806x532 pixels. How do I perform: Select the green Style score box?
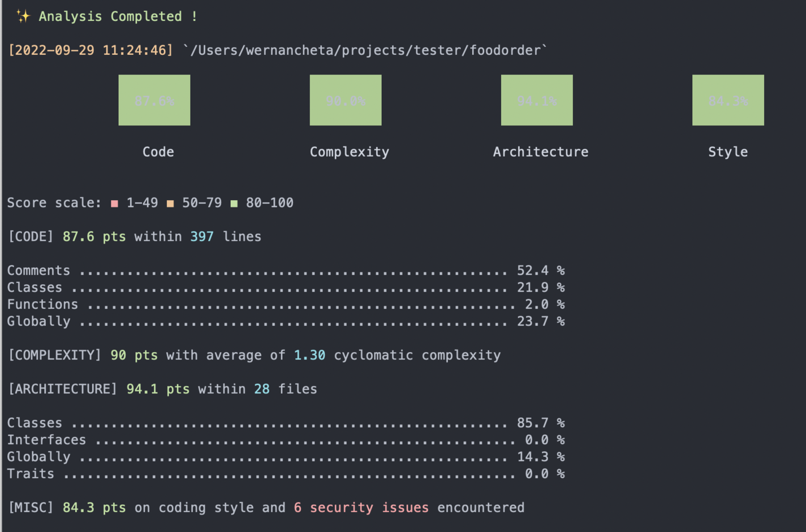pos(727,100)
